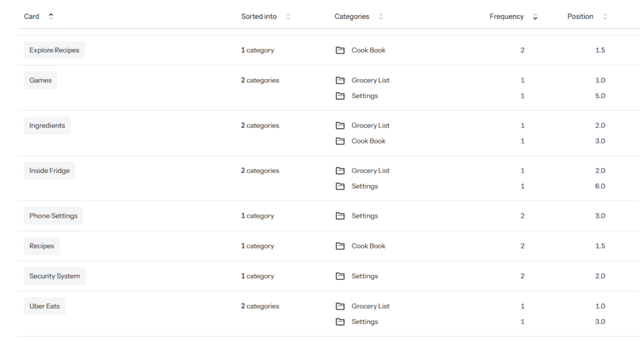Click Settings folder icon in Security System row
644x341 pixels.
340,277
